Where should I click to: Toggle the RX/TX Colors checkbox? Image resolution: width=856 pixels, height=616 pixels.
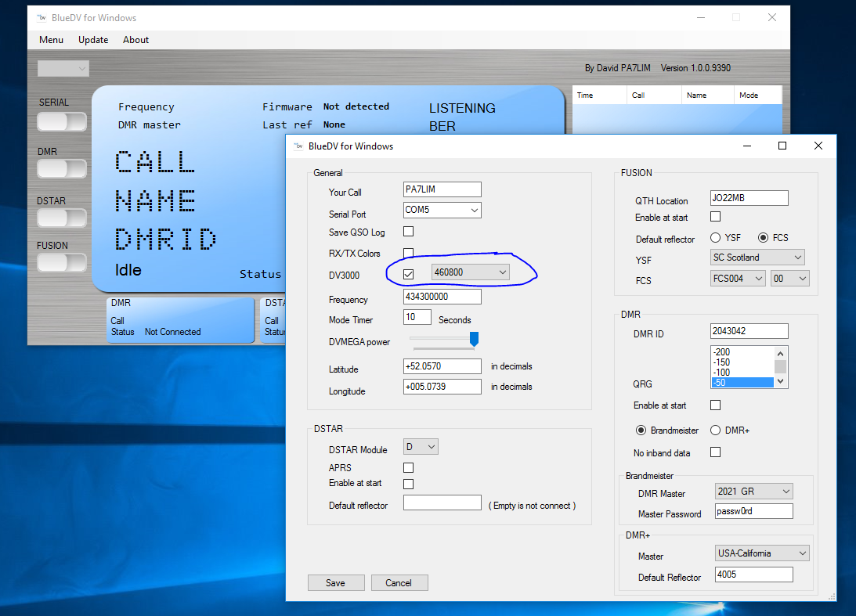pos(408,253)
